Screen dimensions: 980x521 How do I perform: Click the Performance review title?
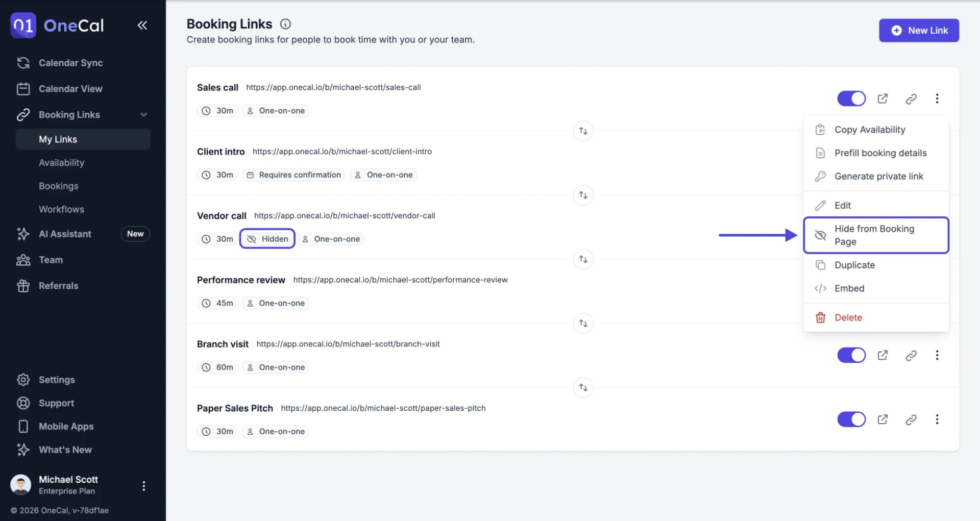pos(241,280)
